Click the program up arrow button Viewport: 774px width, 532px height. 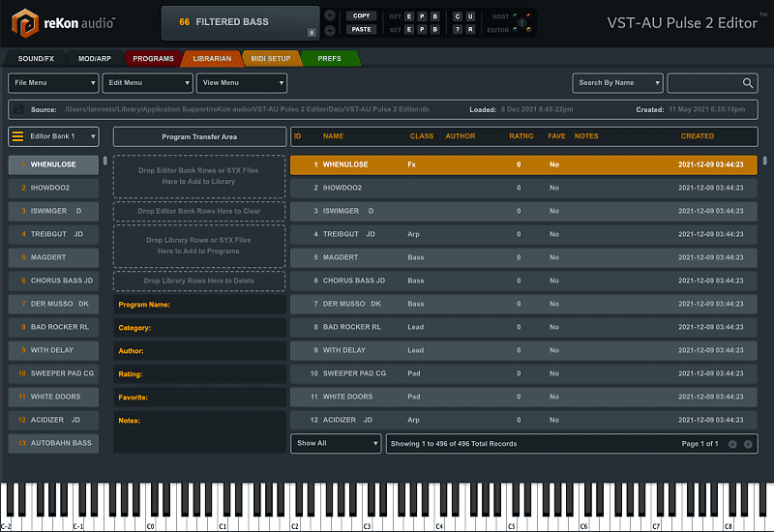(330, 15)
